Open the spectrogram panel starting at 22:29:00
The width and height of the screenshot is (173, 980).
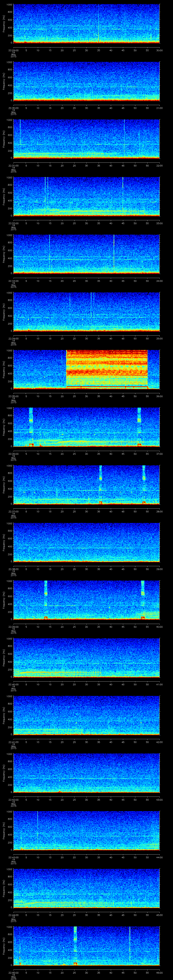click(86, 24)
